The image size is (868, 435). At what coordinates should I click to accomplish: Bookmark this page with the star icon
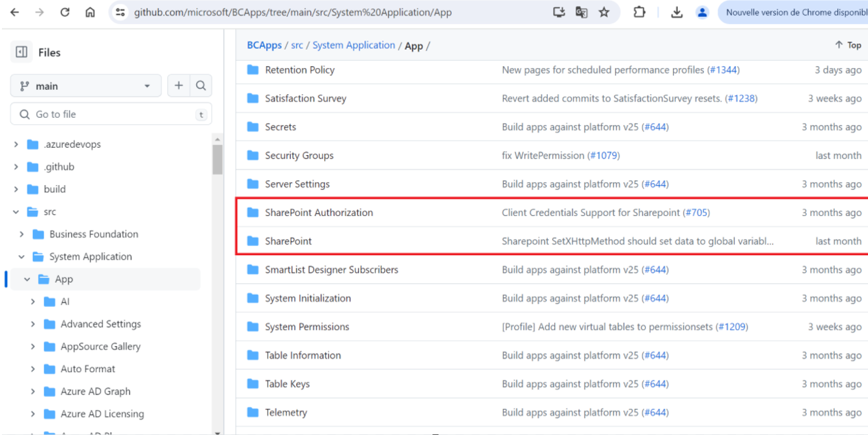(x=604, y=12)
